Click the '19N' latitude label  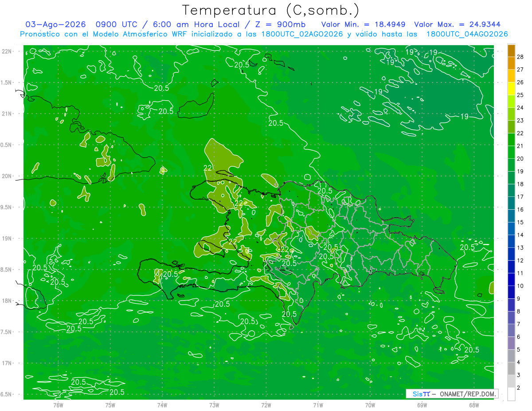click(7, 239)
